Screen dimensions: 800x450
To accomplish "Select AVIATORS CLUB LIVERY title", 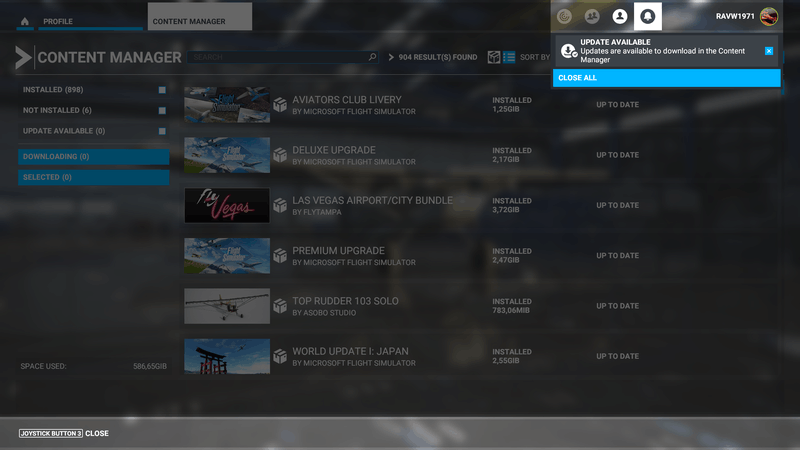I will [x=347, y=100].
